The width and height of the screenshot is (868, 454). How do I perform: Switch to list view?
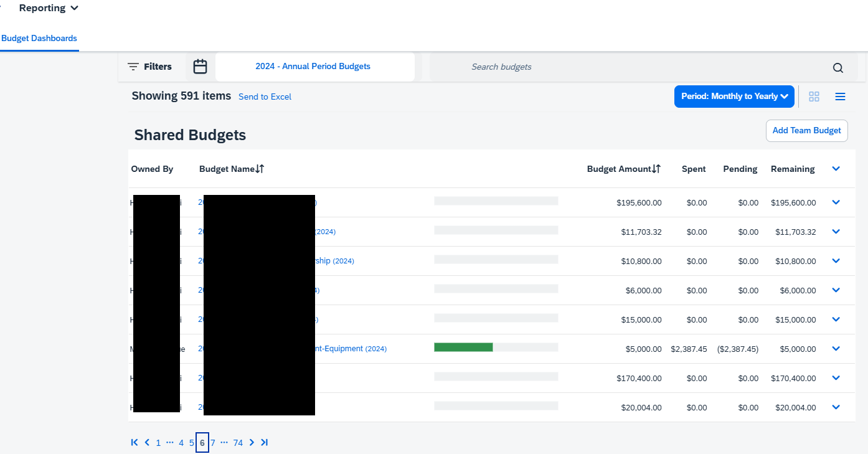[x=841, y=97]
